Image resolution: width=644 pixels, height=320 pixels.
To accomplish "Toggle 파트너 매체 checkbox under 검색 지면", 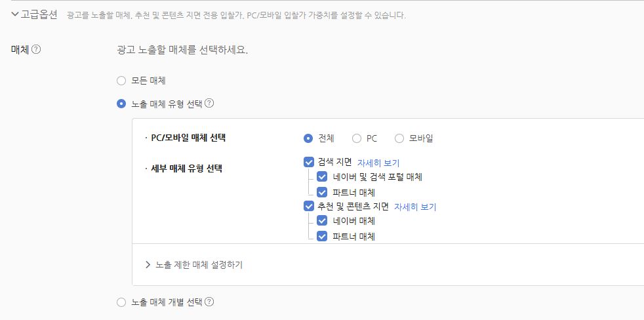I will coord(322,192).
